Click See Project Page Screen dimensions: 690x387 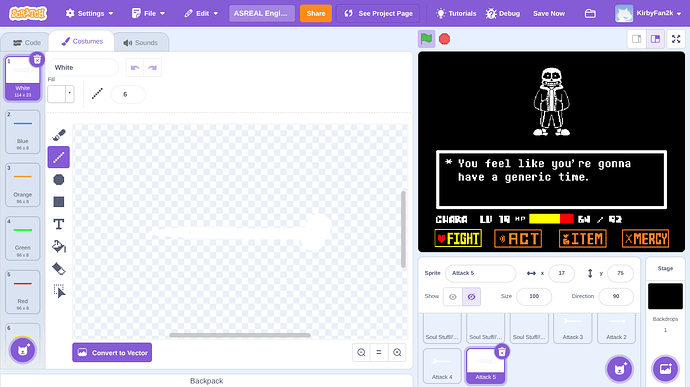378,14
